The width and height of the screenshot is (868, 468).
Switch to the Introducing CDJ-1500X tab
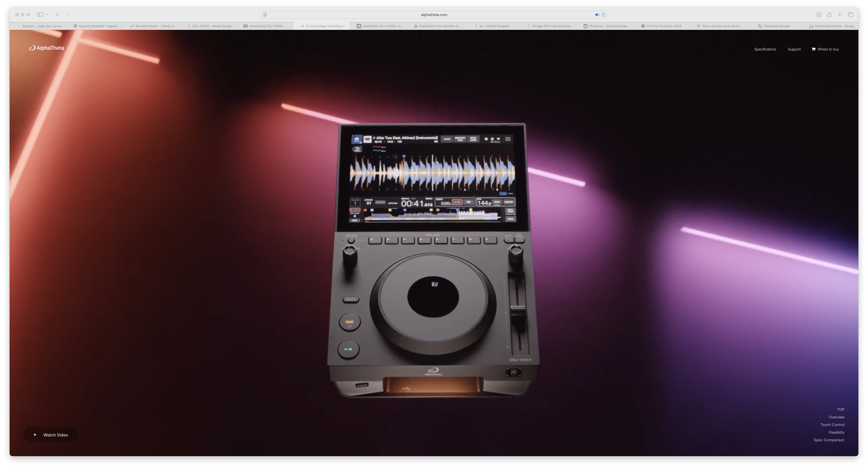(x=265, y=26)
